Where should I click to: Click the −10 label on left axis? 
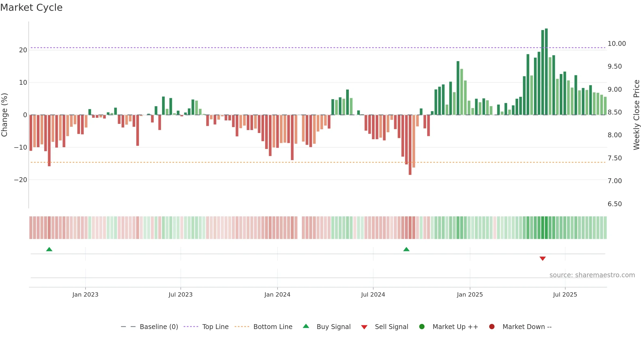21,147
